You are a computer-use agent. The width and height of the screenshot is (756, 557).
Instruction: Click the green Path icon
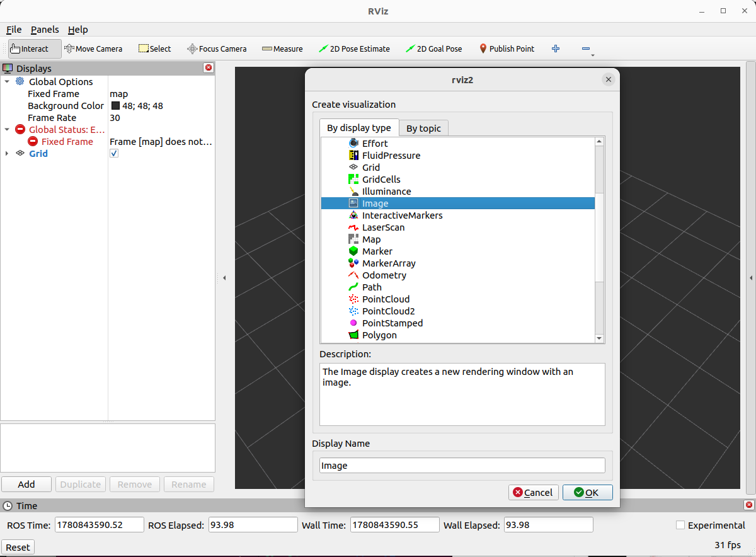[353, 287]
